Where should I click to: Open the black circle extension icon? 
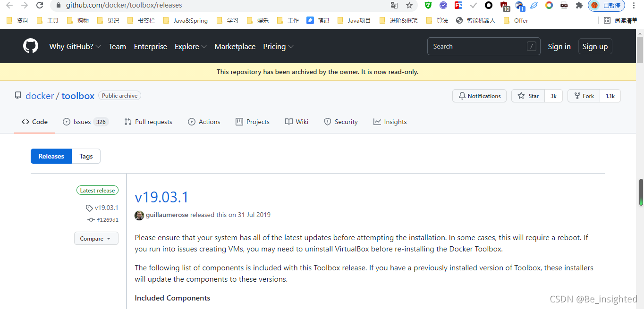click(489, 5)
